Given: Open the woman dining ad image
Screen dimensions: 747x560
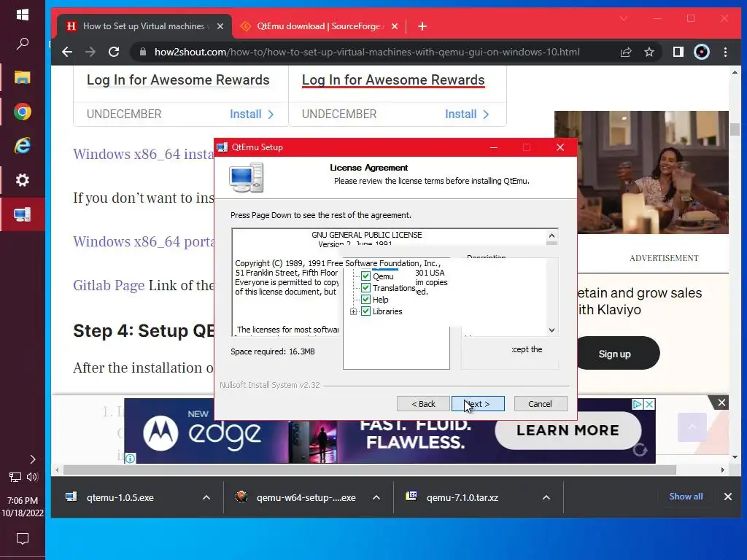Looking at the screenshot, I should pos(641,172).
